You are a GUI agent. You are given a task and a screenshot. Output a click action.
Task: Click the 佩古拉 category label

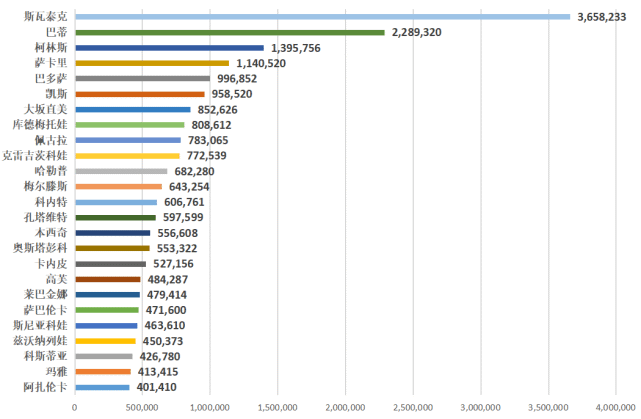coord(51,140)
